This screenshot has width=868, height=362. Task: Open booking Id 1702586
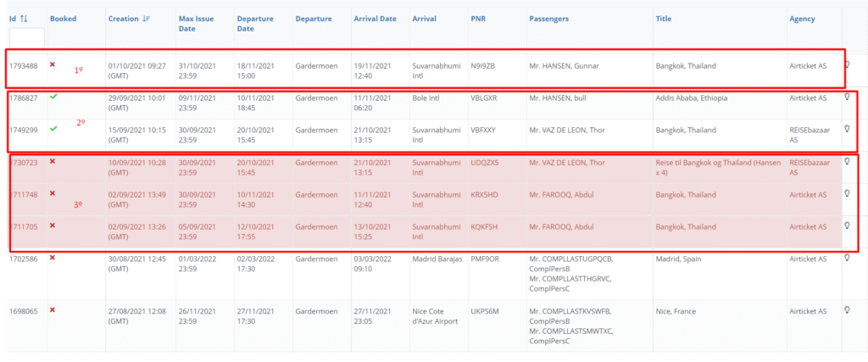[x=23, y=258]
